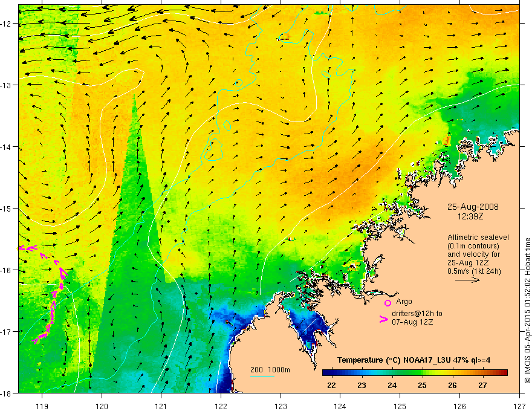Click the longitude axis label '121'
Viewport: 532px width, 411px height.
[161, 406]
